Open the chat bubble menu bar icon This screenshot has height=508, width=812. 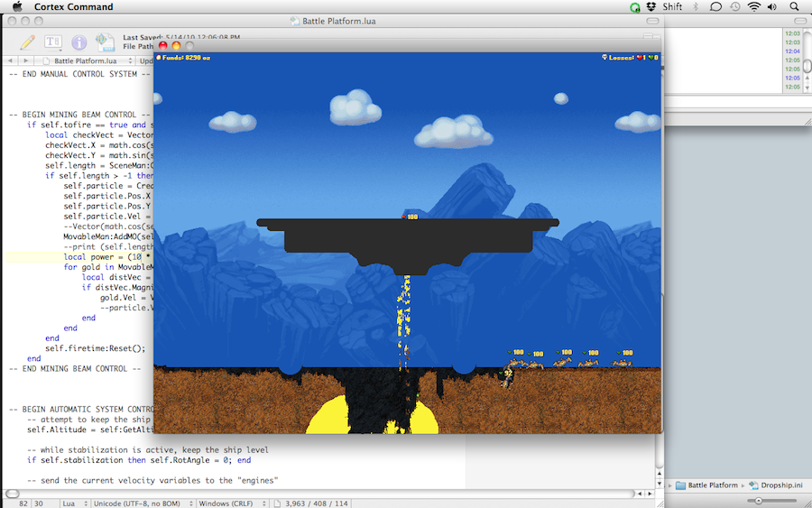tap(715, 7)
